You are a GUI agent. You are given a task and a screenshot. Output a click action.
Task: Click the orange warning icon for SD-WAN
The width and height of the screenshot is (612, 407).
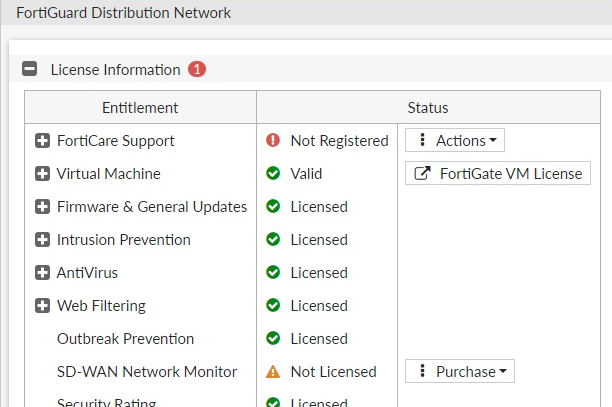coord(273,371)
